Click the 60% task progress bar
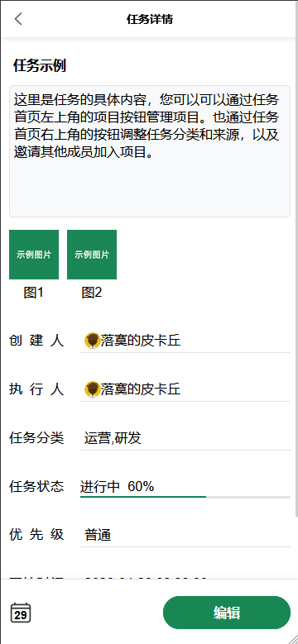298x644 pixels. click(x=185, y=497)
